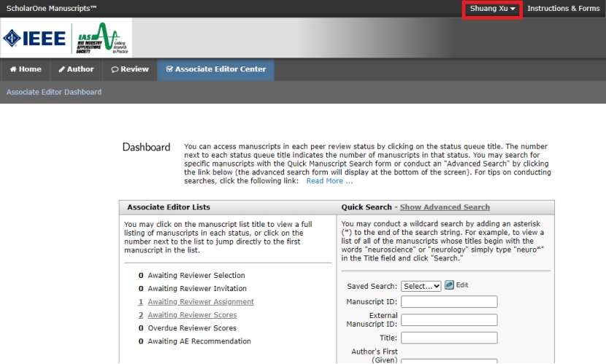The image size is (606, 364).
Task: Click count 1 beside Awaiting Reviewer Assignment
Action: 140,302
